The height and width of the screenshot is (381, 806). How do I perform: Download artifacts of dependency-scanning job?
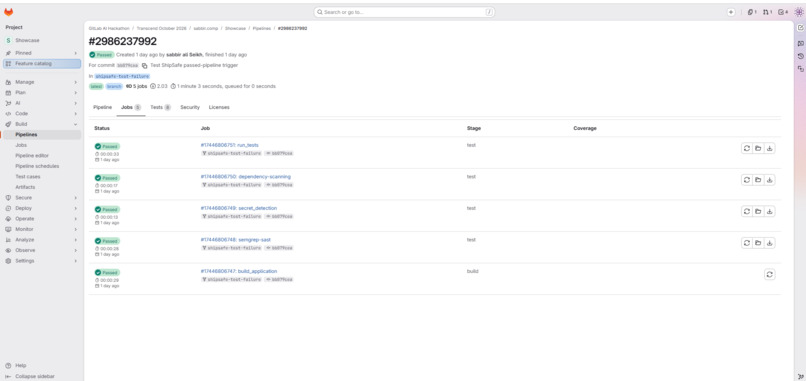tap(770, 180)
